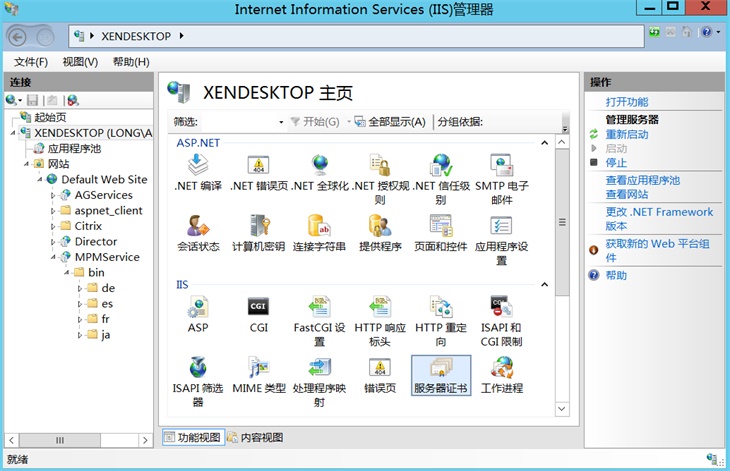Switch to 功能视图 tab
This screenshot has width=730, height=471.
[x=193, y=437]
